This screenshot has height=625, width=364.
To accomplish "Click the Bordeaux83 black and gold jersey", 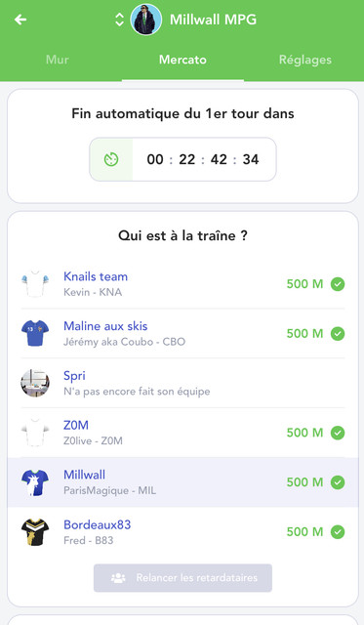I will click(x=35, y=532).
